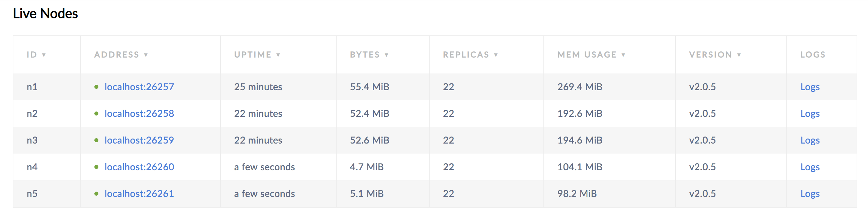Viewport: 868px width, 223px height.
Task: Open Logs for node n2
Action: 810,114
